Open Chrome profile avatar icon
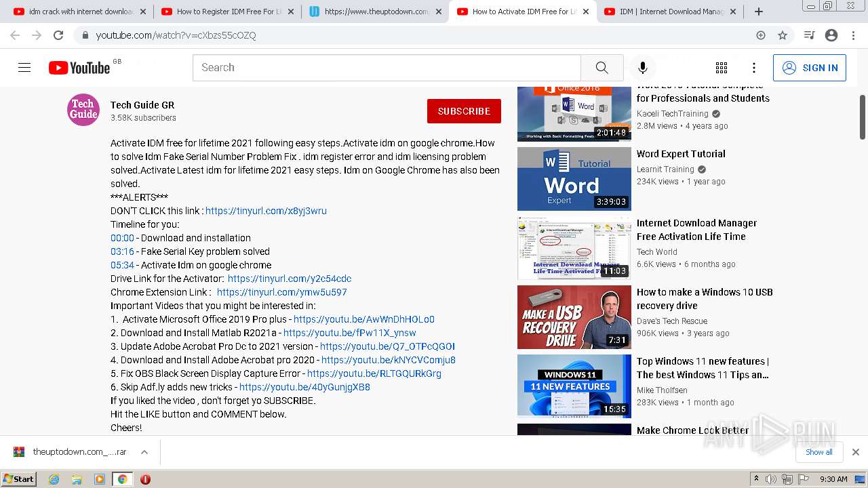 tap(831, 35)
